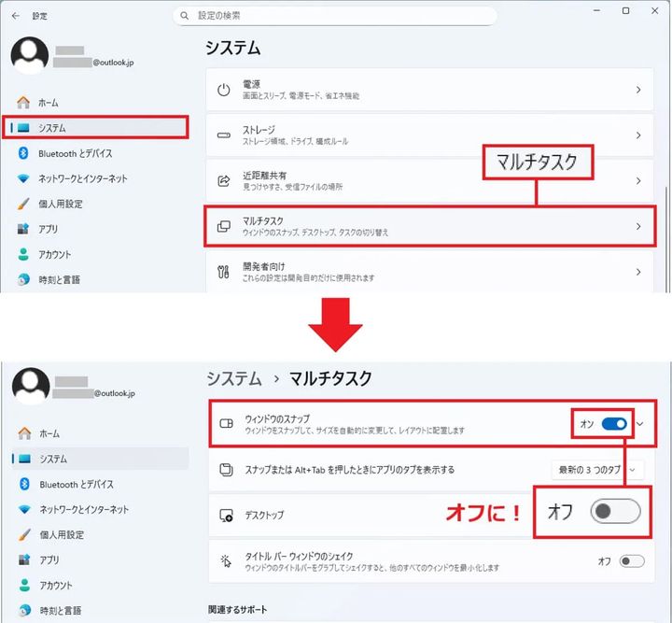
Task: Click the ストレージ drive icon
Action: coord(224,135)
